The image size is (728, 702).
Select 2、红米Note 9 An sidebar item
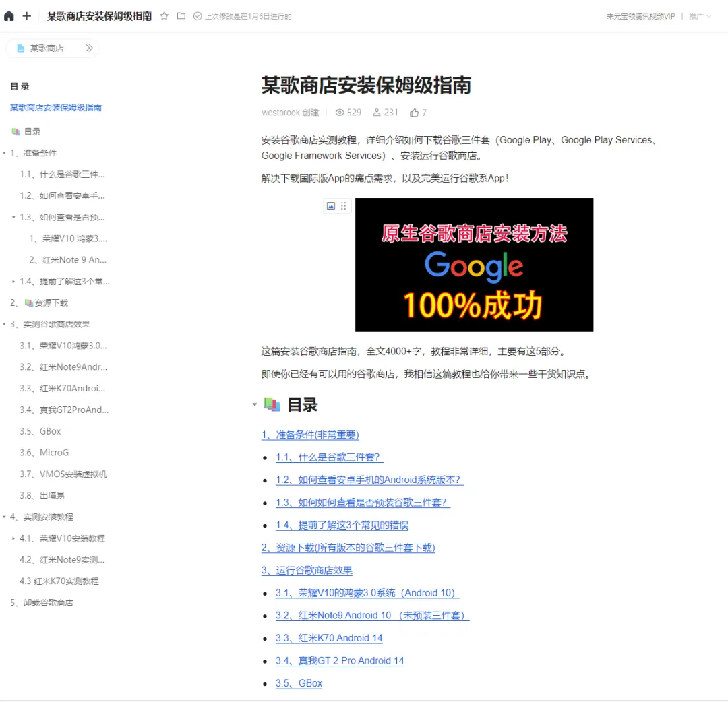68,260
